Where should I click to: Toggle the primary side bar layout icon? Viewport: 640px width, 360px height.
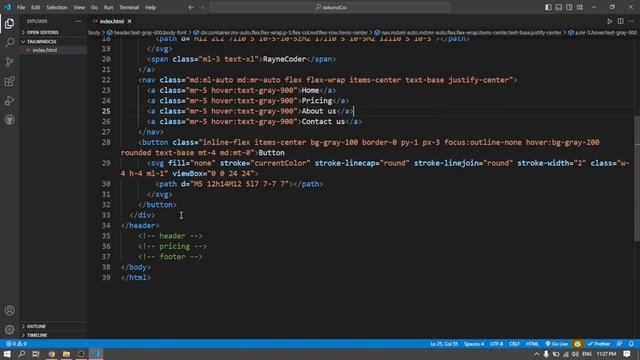pos(548,7)
